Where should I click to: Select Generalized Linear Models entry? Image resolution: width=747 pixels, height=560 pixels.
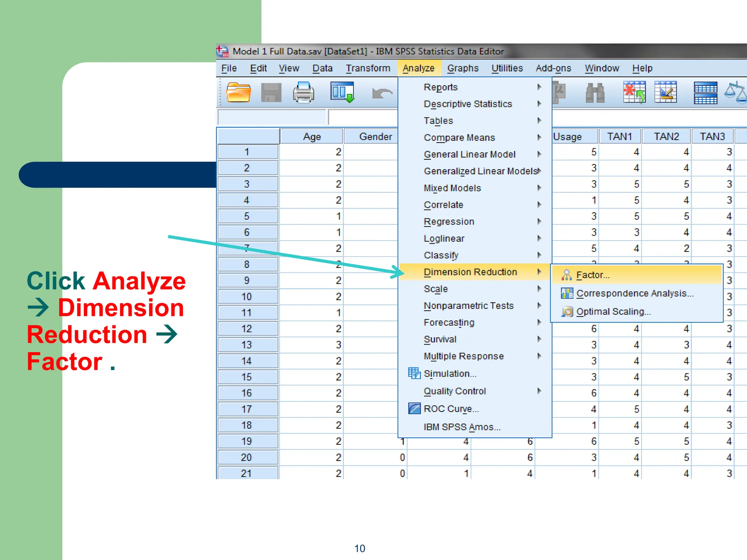475,171
